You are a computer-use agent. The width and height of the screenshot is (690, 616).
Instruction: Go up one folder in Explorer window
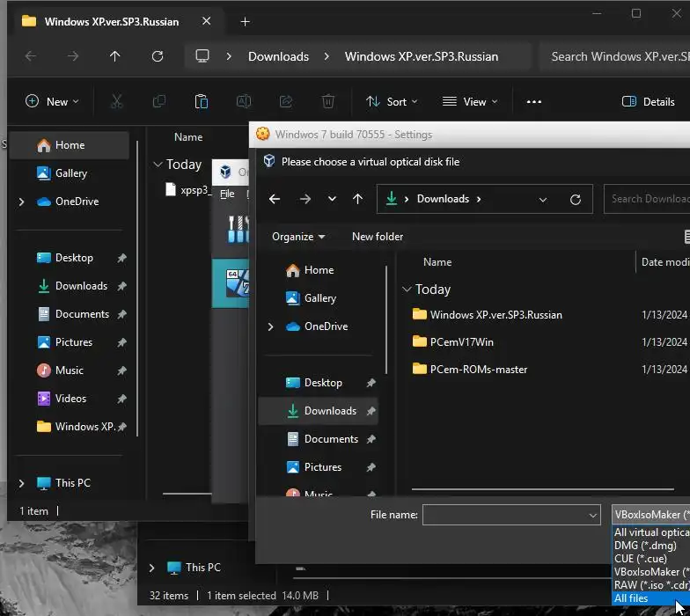[x=114, y=56]
